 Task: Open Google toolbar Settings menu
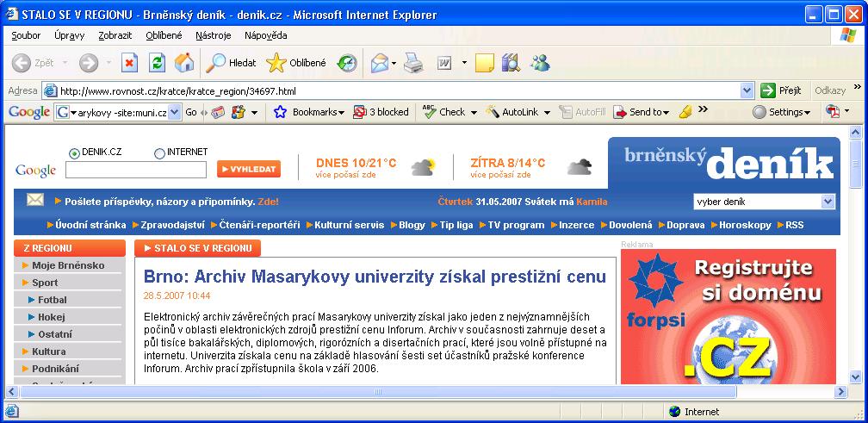click(x=782, y=112)
